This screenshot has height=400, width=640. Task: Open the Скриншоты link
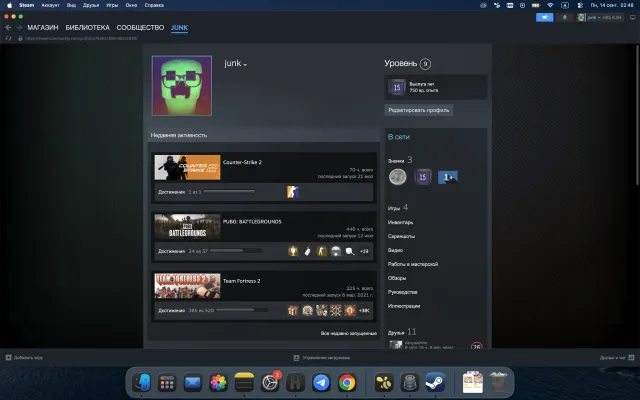[x=401, y=236]
